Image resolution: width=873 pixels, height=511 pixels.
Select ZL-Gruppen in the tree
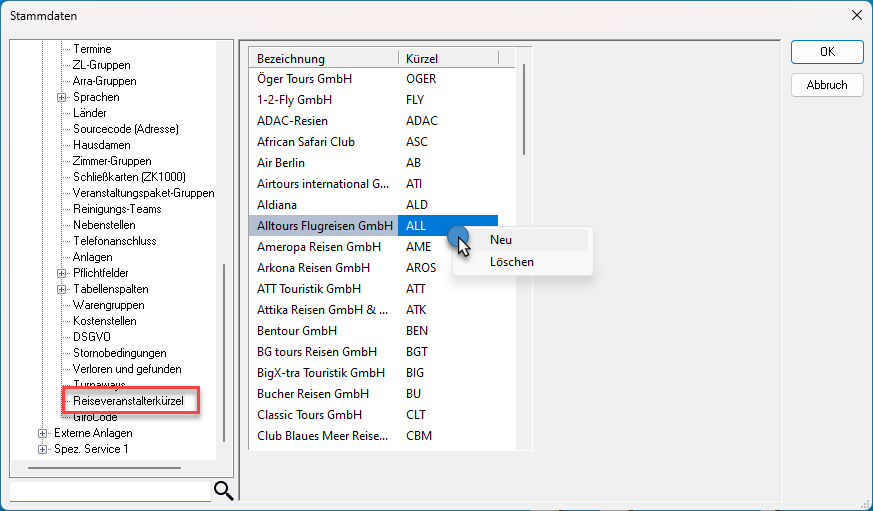(101, 65)
